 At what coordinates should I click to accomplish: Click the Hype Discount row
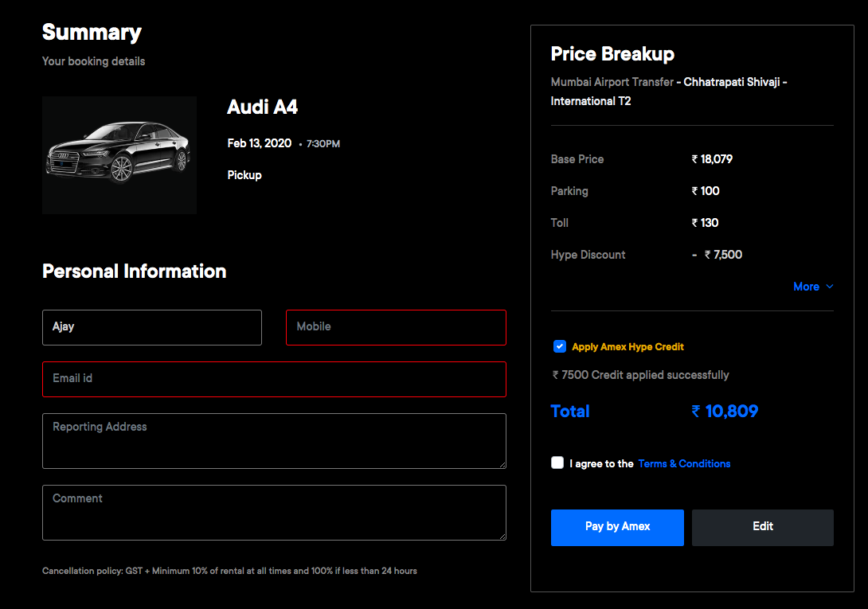click(588, 254)
